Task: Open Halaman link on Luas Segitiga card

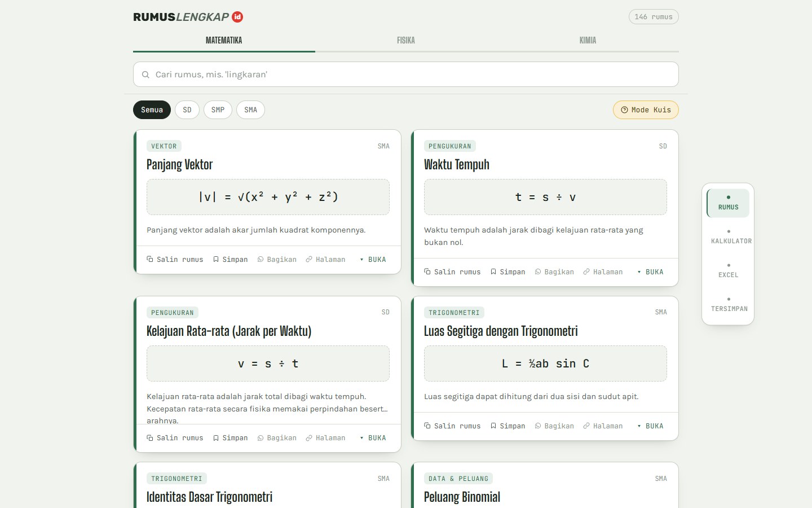Action: (603, 426)
